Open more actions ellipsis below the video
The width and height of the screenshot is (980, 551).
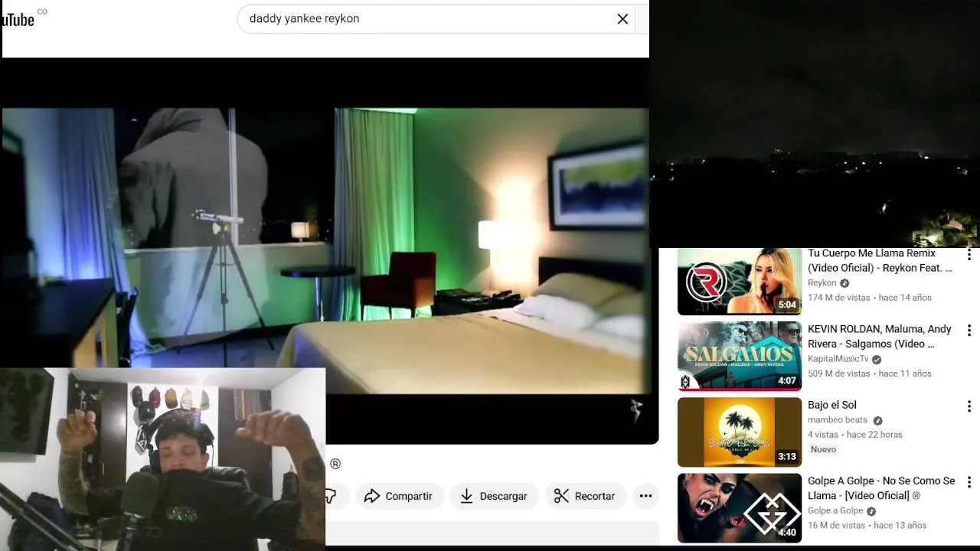(645, 496)
